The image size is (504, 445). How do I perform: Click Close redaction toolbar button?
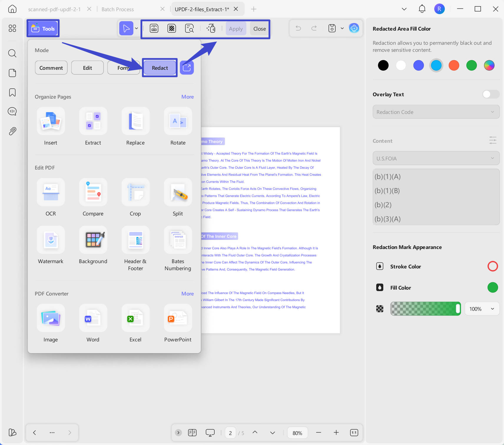pos(259,29)
